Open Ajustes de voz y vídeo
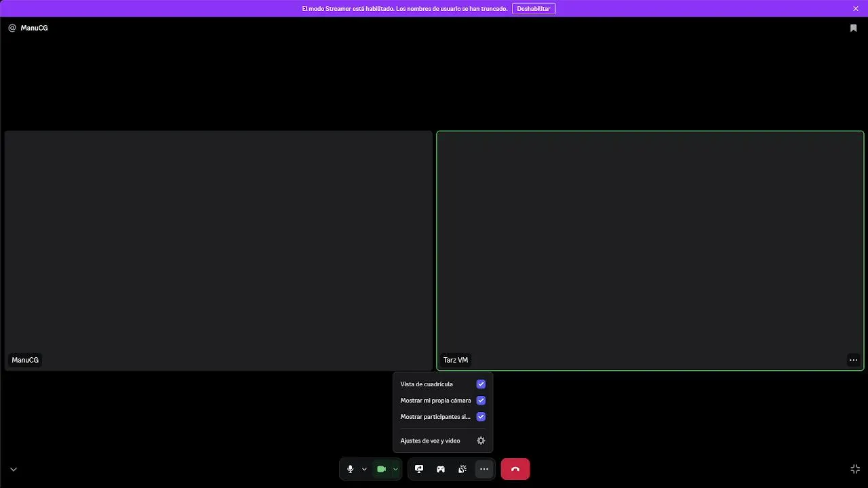 point(443,441)
